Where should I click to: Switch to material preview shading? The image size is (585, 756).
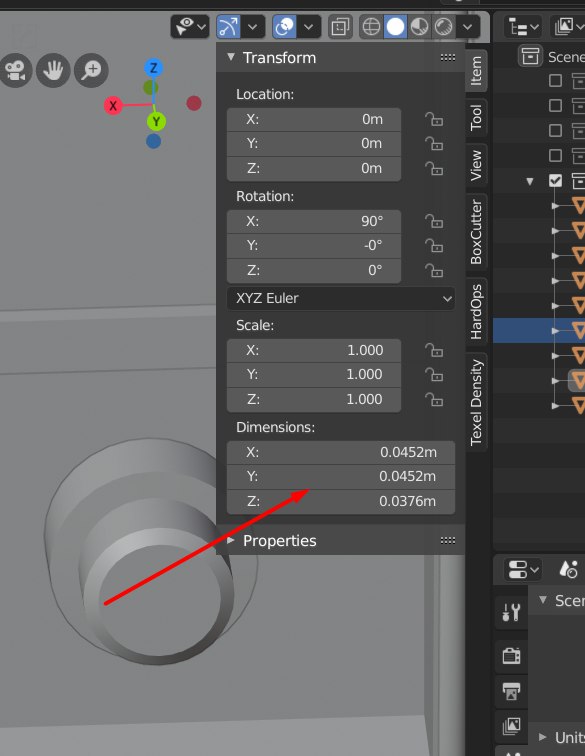[419, 27]
